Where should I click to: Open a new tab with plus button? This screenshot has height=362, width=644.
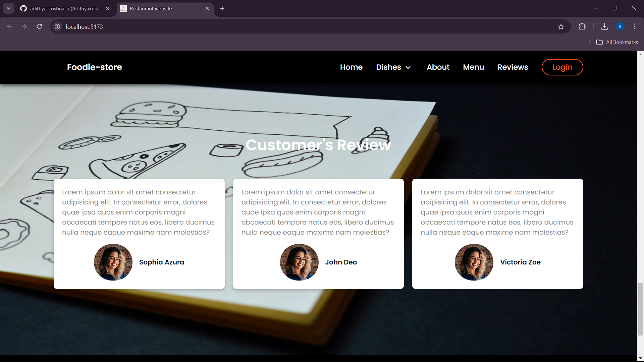pyautogui.click(x=222, y=8)
